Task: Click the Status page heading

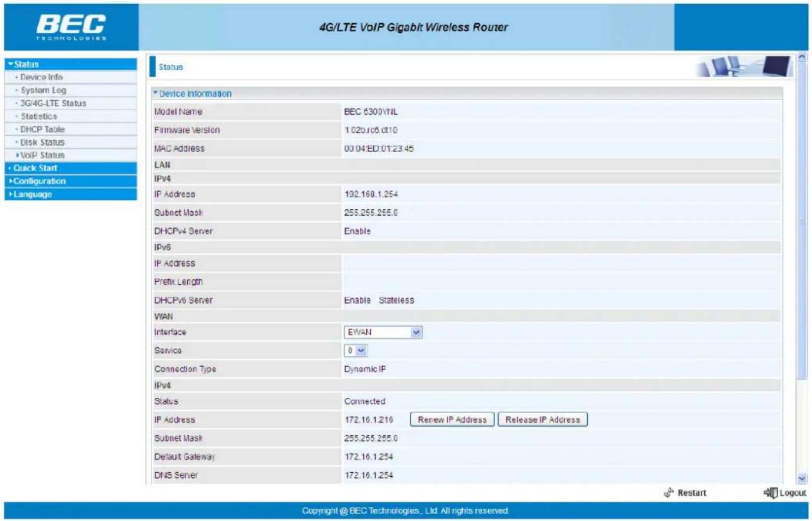Action: coord(171,67)
